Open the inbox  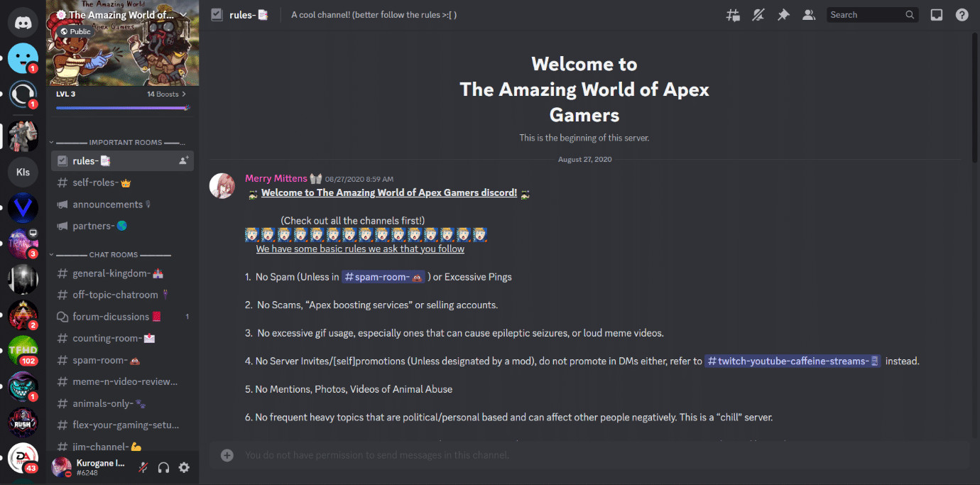click(x=936, y=14)
